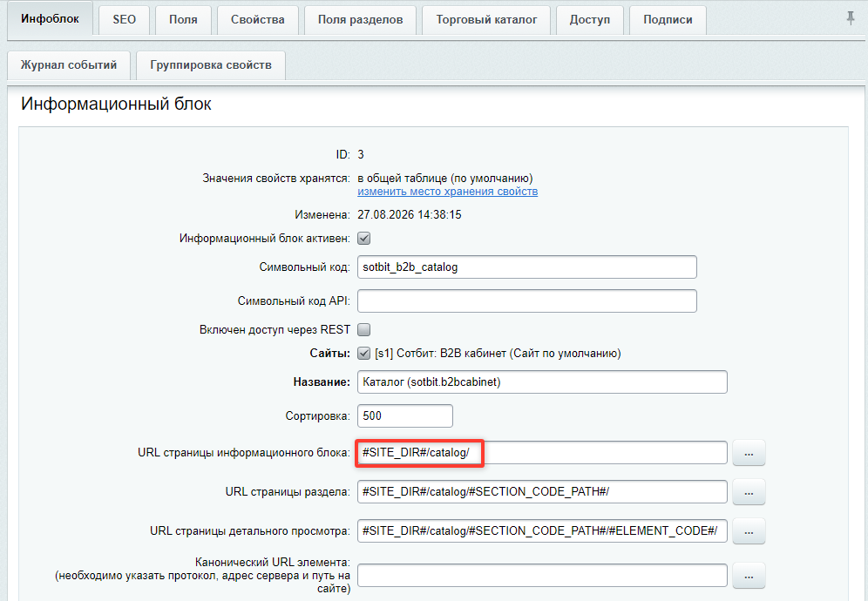Click the Сортировка field with 500
This screenshot has width=868, height=601.
point(405,415)
